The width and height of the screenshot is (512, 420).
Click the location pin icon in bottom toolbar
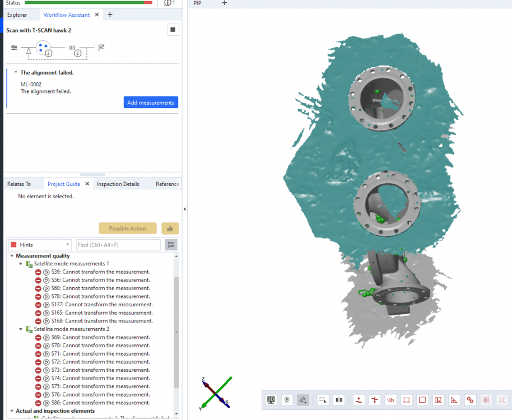[287, 400]
